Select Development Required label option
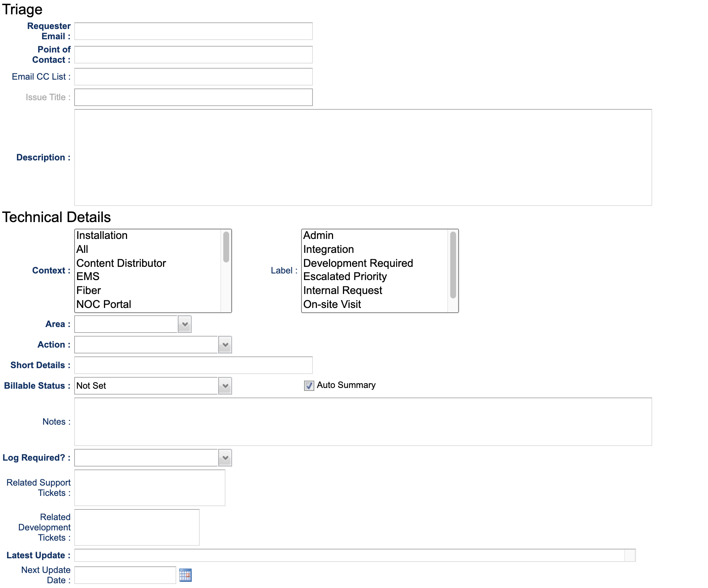Image resolution: width=708 pixels, height=588 pixels. 358,263
